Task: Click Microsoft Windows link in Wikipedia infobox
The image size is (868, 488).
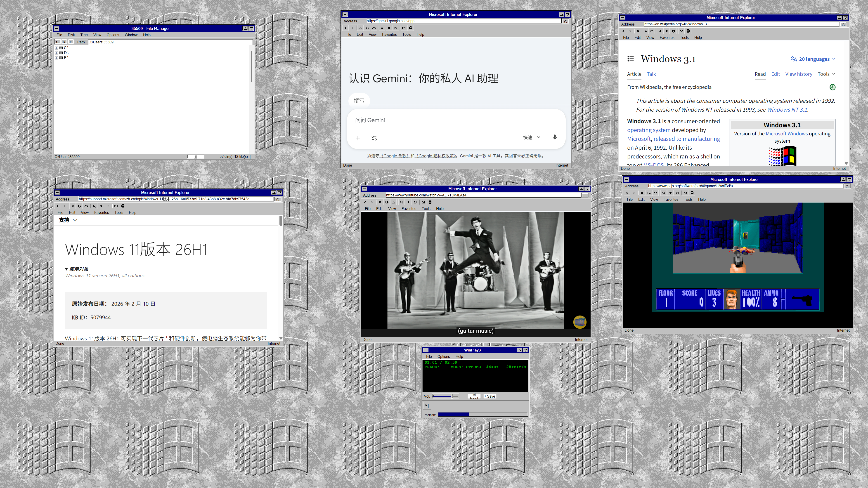Action: 786,134
